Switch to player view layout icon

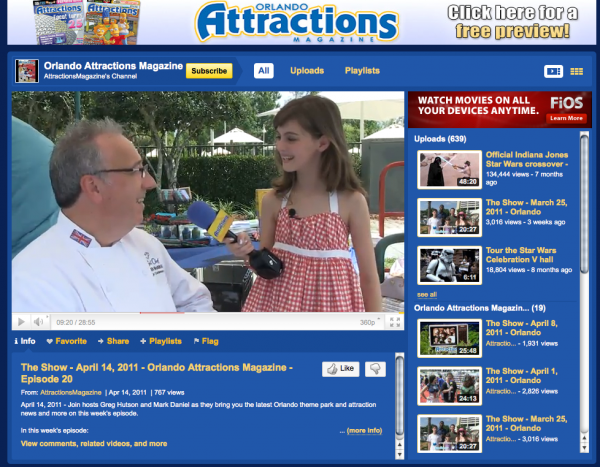[552, 71]
